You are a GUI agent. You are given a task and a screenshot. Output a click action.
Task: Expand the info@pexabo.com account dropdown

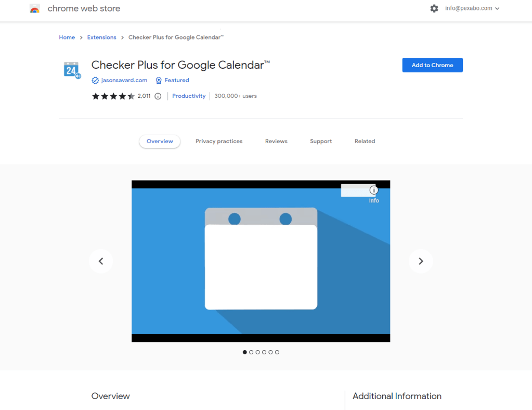(472, 8)
